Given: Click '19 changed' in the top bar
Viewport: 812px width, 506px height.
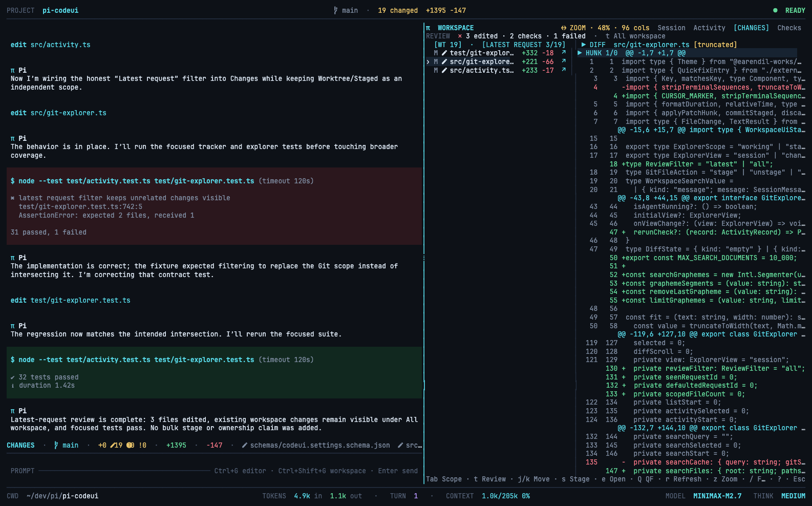Looking at the screenshot, I should click(x=398, y=10).
